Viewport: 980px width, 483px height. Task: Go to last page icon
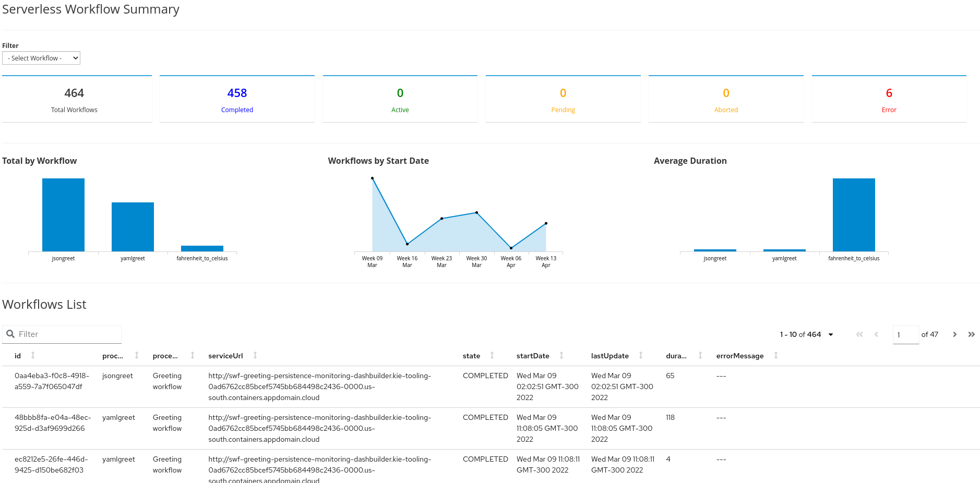click(x=971, y=334)
